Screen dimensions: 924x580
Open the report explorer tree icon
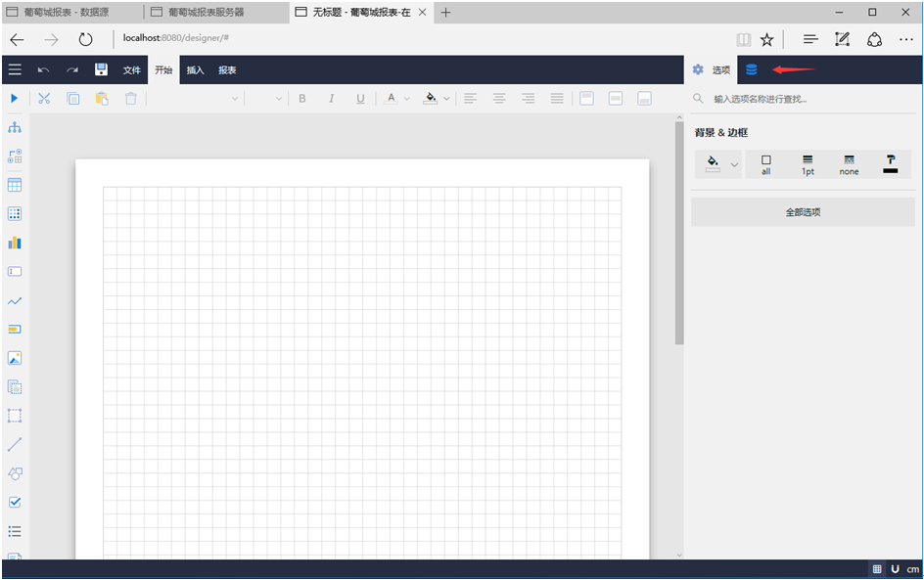(x=15, y=127)
